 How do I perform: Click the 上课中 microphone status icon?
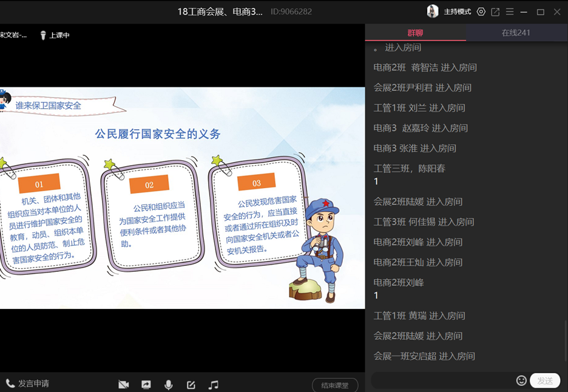(43, 35)
